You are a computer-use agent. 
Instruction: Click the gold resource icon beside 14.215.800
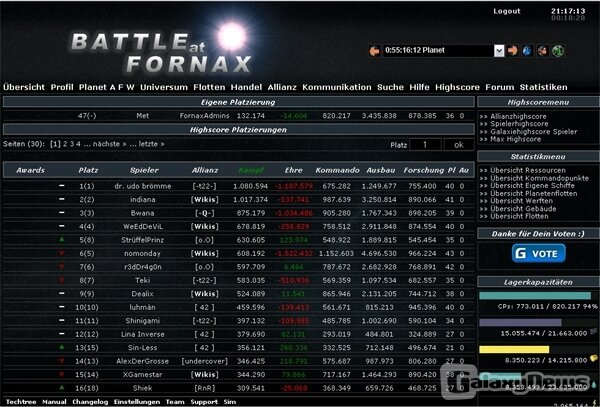click(x=593, y=358)
